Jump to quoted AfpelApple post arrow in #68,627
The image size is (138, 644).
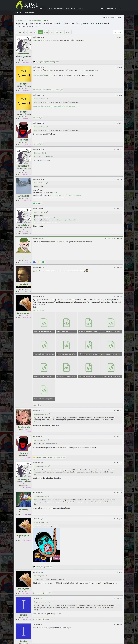point(47,212)
